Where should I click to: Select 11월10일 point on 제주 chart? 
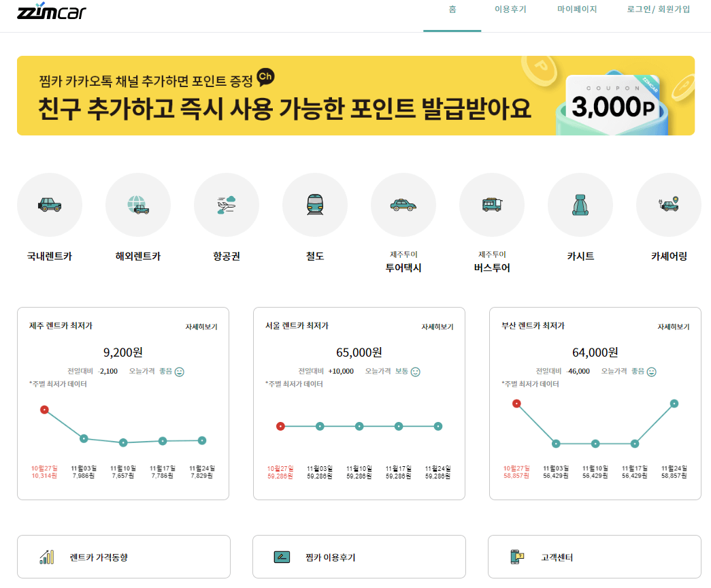click(x=123, y=442)
